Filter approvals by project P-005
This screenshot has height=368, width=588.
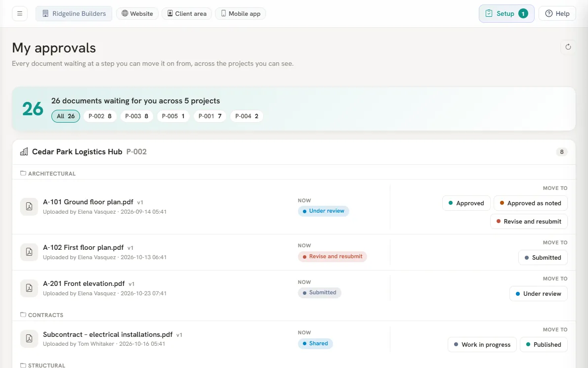[x=173, y=116]
